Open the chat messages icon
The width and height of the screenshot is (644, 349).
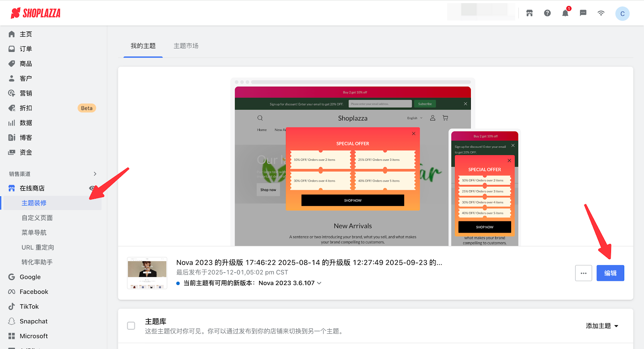click(x=583, y=13)
